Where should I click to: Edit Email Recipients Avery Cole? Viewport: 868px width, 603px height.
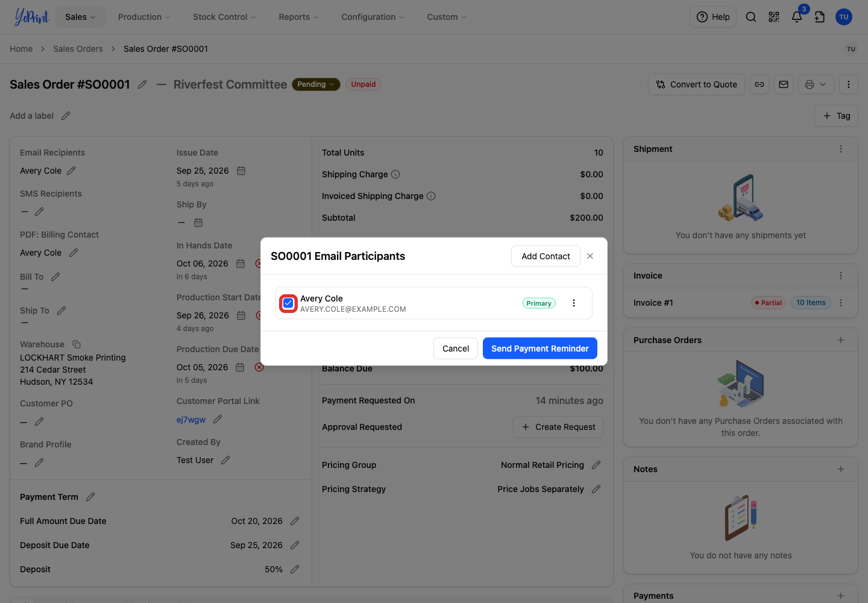coord(71,171)
